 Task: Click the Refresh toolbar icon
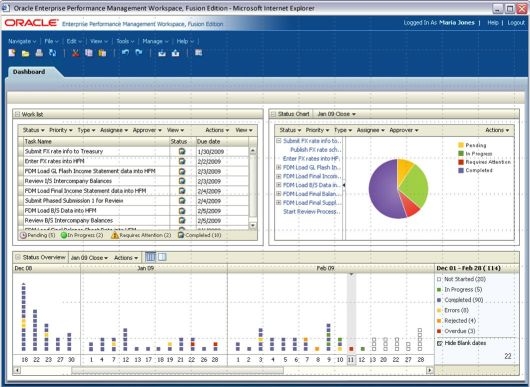point(52,53)
